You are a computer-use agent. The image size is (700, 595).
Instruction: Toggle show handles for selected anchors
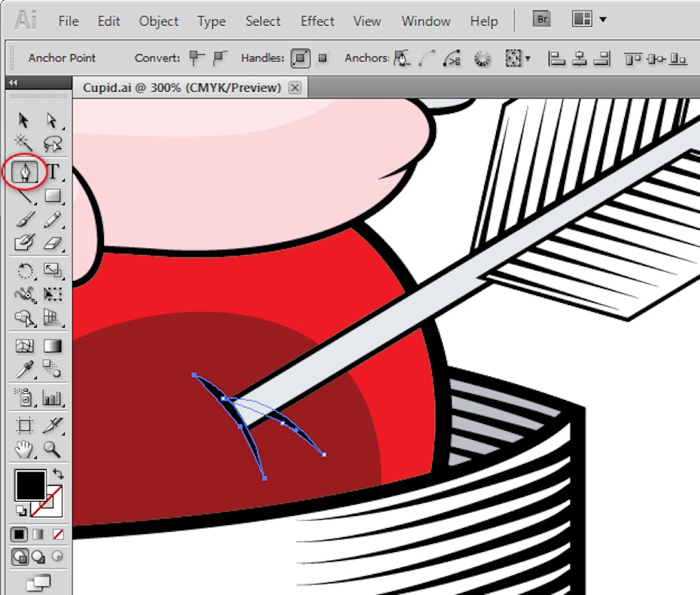(x=300, y=58)
